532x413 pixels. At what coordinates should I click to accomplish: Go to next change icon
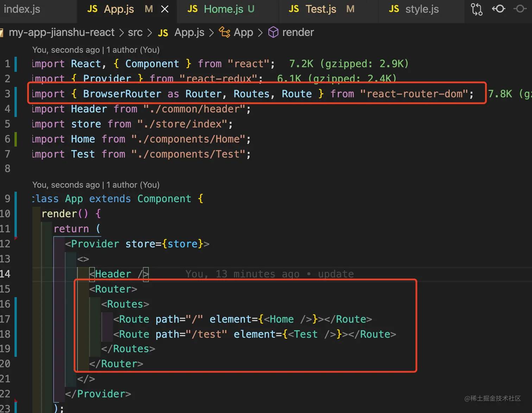click(520, 9)
